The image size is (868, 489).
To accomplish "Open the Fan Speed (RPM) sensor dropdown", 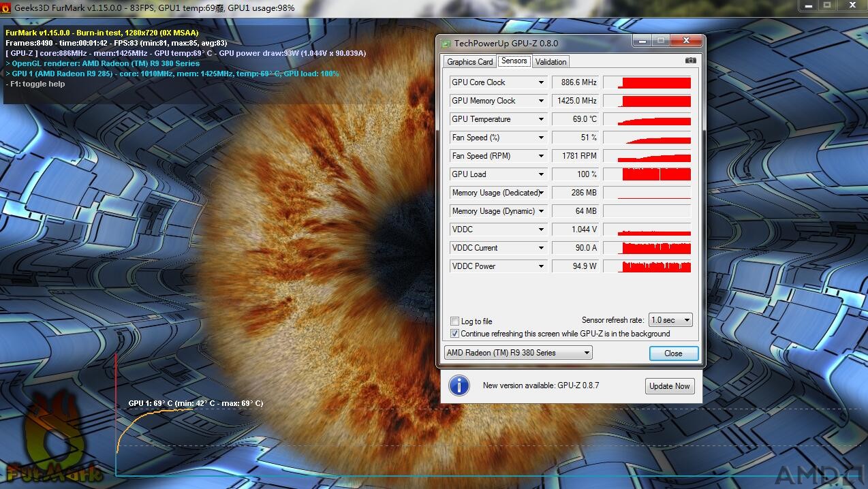I will tap(541, 156).
